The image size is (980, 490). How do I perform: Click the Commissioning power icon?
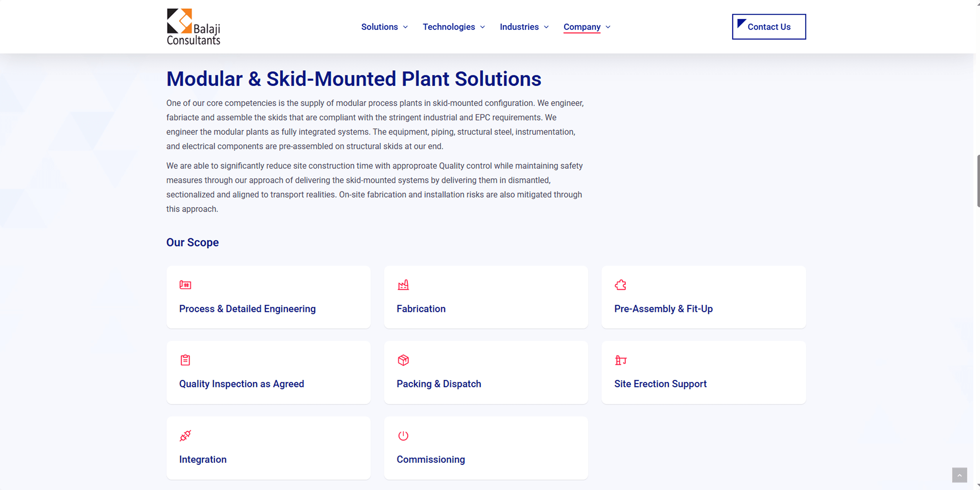coord(403,436)
